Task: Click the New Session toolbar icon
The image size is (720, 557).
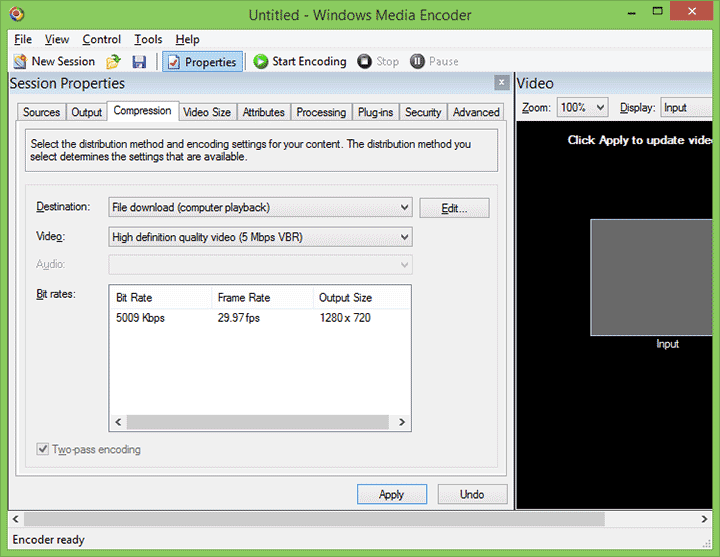Action: pos(20,62)
